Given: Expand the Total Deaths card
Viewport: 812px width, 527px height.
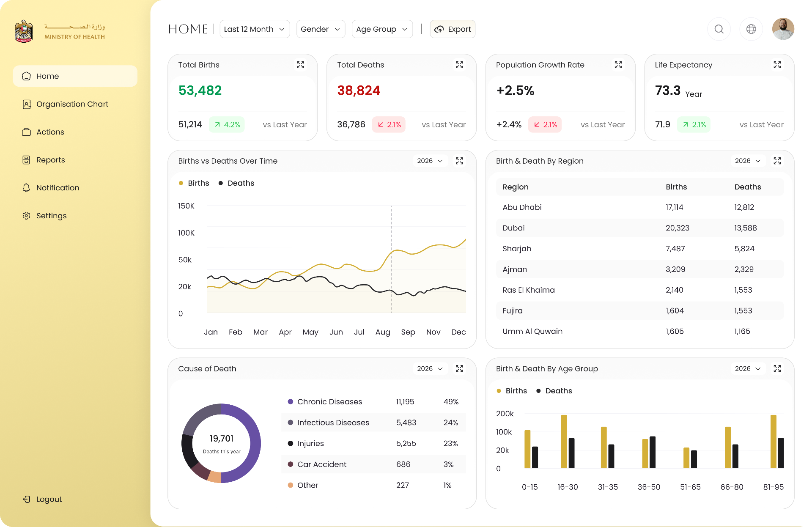Looking at the screenshot, I should pos(459,65).
